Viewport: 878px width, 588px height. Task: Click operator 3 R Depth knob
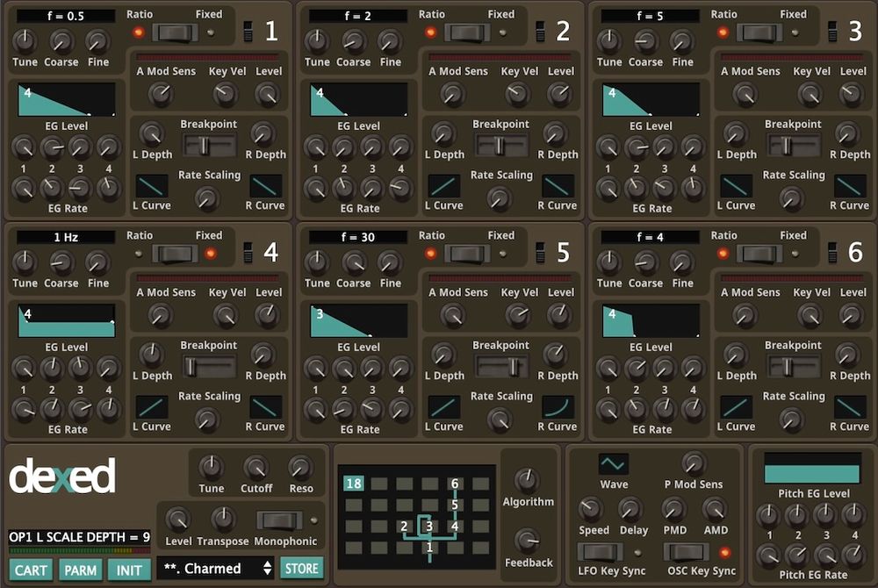pyautogui.click(x=847, y=134)
